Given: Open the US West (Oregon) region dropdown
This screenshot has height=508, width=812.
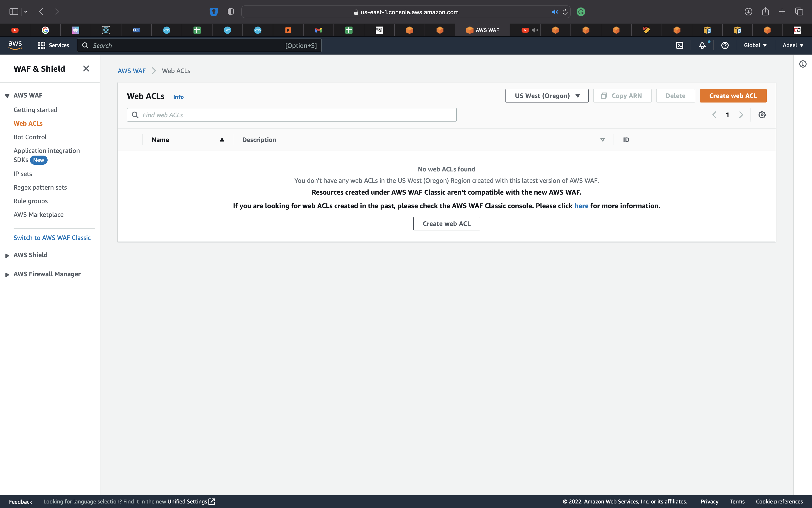Looking at the screenshot, I should click(547, 96).
